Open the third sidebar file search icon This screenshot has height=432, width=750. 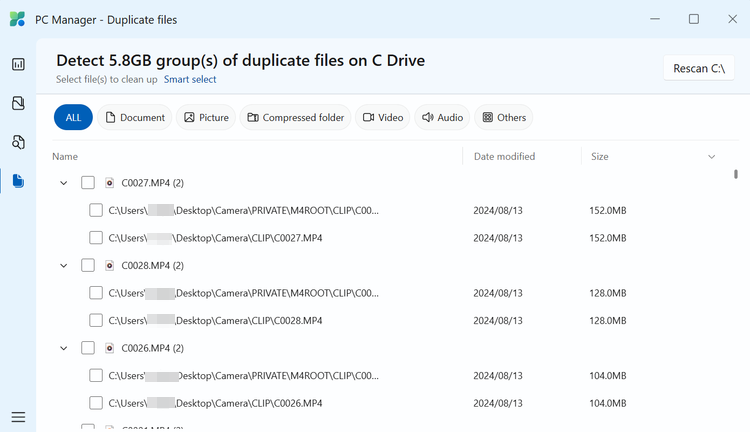[x=18, y=142]
